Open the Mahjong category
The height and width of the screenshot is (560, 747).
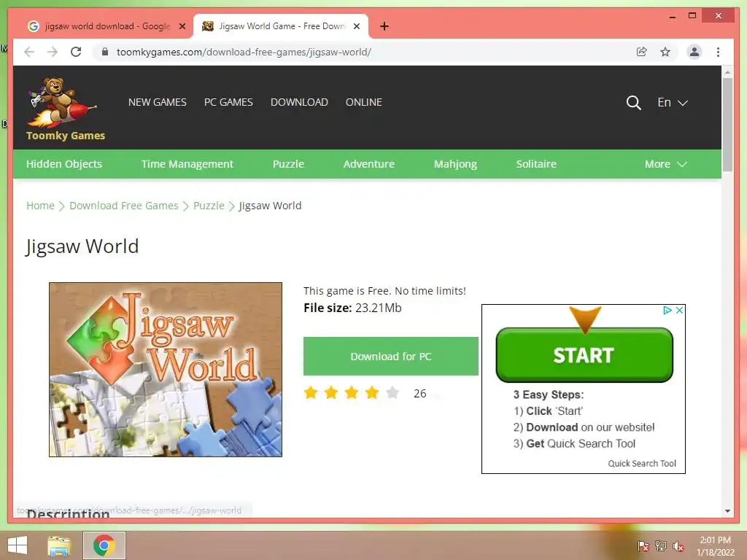pyautogui.click(x=455, y=164)
